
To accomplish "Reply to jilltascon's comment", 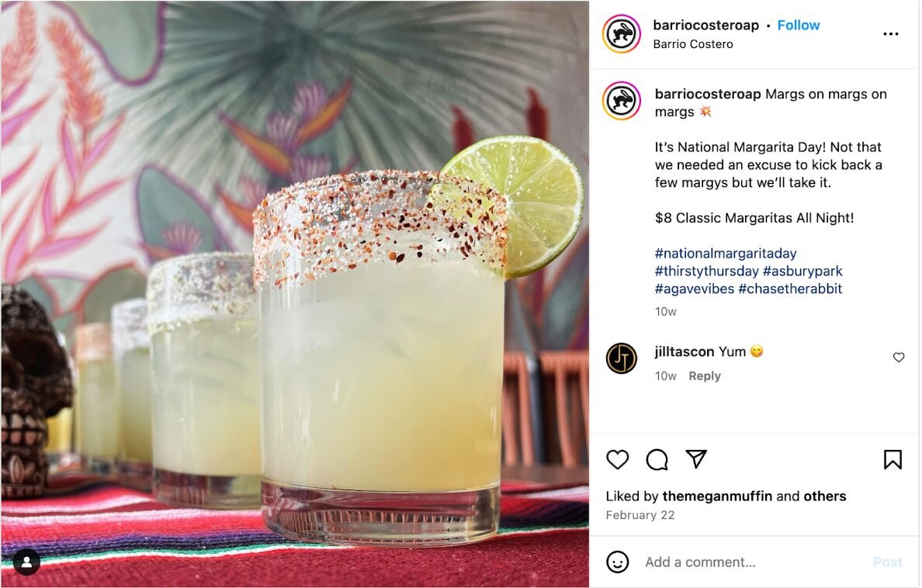I will (705, 376).
